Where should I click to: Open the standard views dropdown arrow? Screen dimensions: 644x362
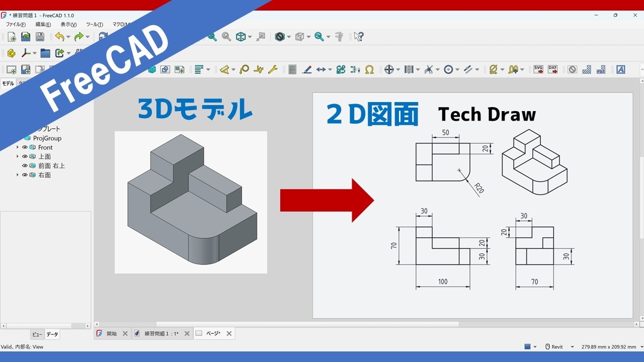(250, 37)
